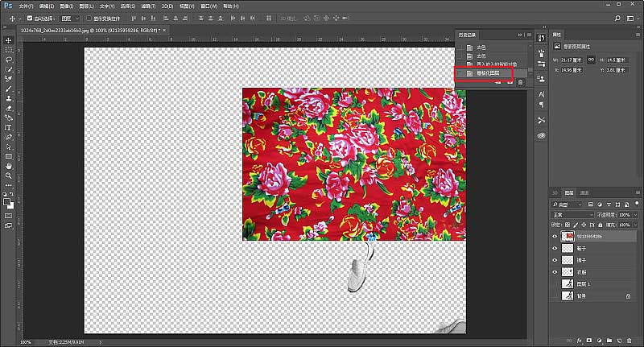Screen dimensions: 644x347
Task: Select the Lasso tool
Action: coord(9,60)
